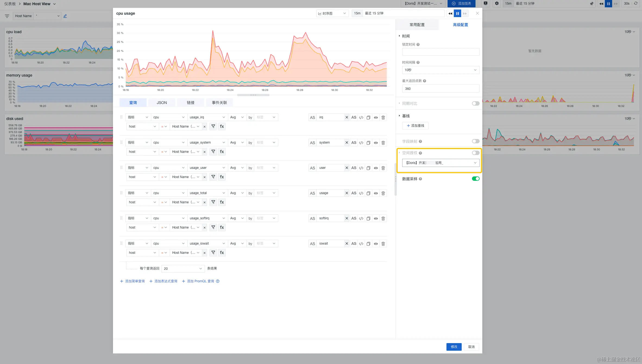Enable the 空间授权 switch

point(476,153)
